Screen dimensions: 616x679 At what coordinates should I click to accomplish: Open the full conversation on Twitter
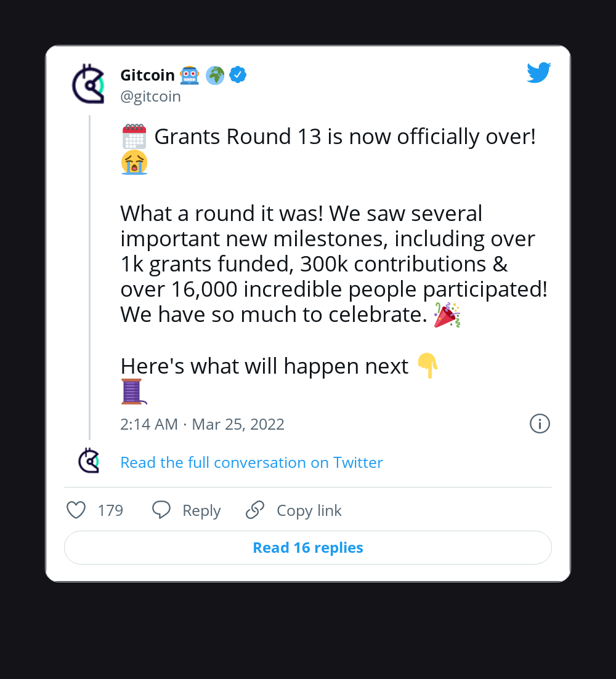pyautogui.click(x=251, y=462)
